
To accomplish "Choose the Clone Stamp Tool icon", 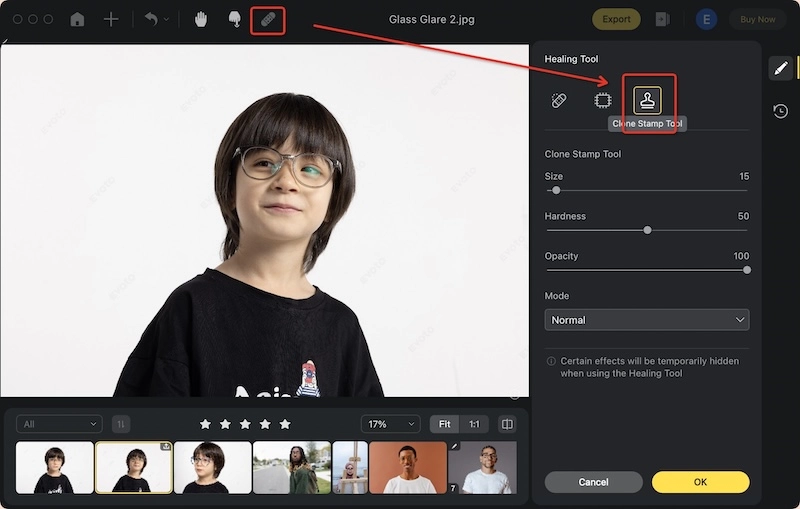I will (647, 100).
